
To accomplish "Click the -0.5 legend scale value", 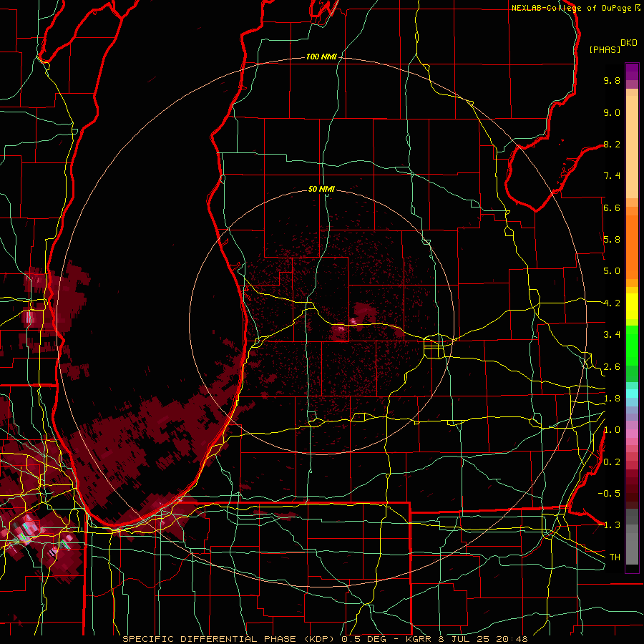I will [x=609, y=494].
